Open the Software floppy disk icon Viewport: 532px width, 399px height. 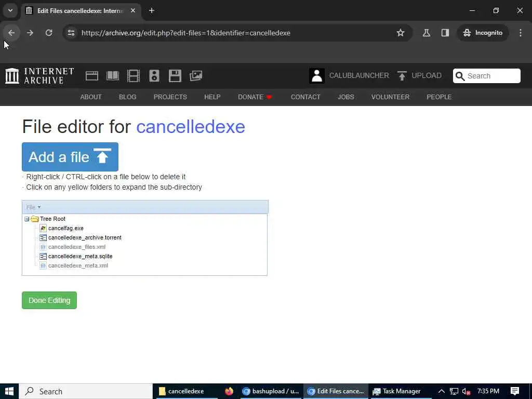coord(175,76)
